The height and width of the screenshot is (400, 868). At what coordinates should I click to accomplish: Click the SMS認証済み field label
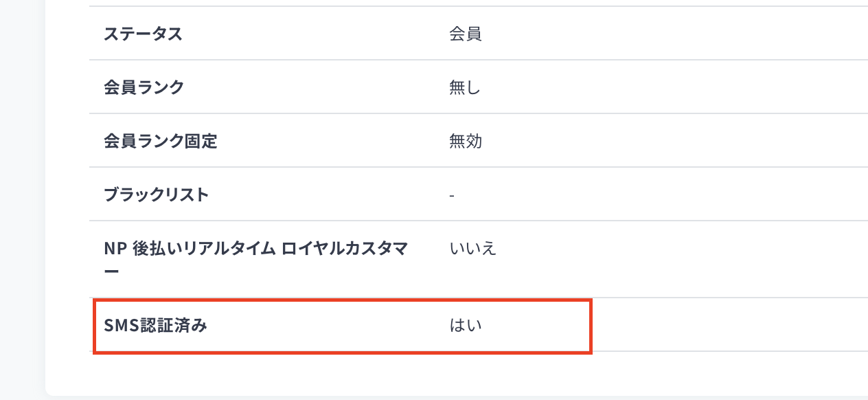pyautogui.click(x=155, y=325)
